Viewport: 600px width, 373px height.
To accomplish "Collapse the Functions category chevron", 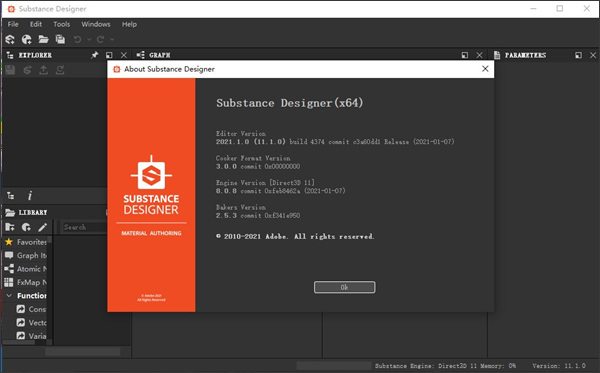I will click(x=9, y=296).
